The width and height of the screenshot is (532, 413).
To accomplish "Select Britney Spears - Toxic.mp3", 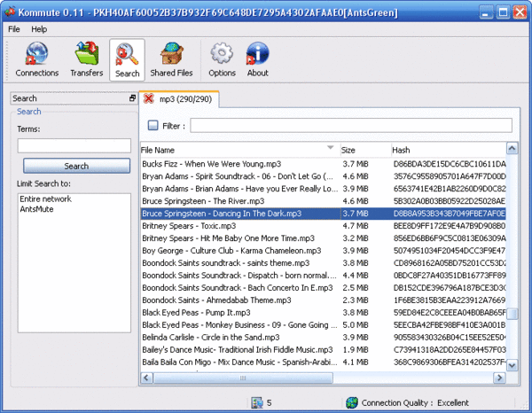I will pos(323,226).
